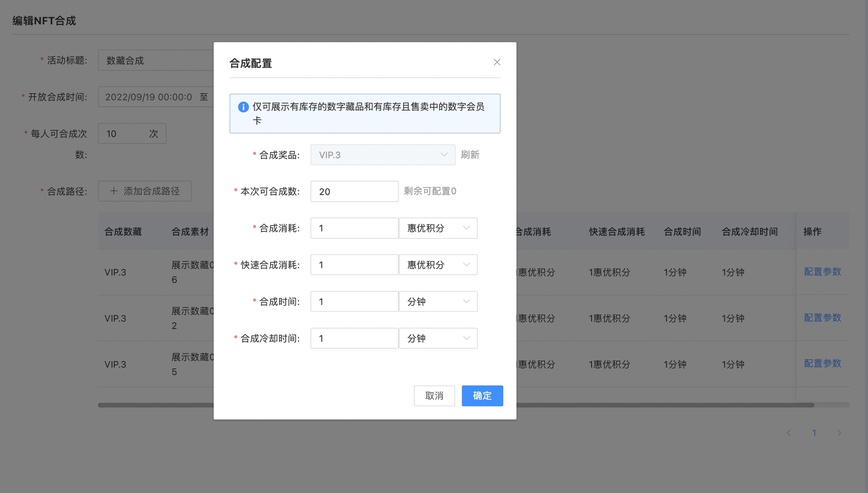The width and height of the screenshot is (868, 493).
Task: Click 配置参数 link in third table row
Action: point(822,363)
